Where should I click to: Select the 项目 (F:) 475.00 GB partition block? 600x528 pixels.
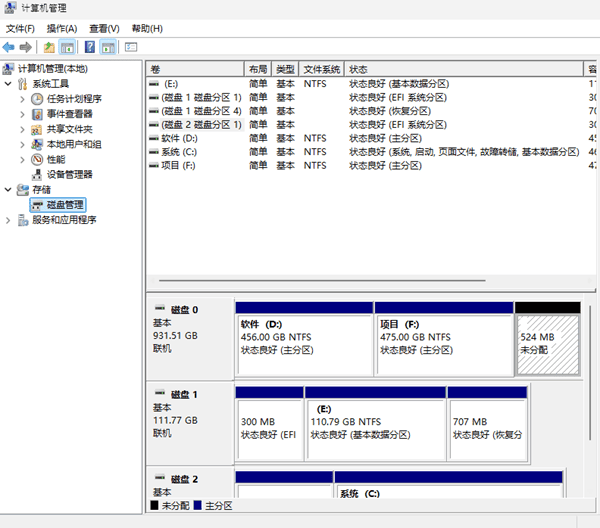pyautogui.click(x=443, y=345)
